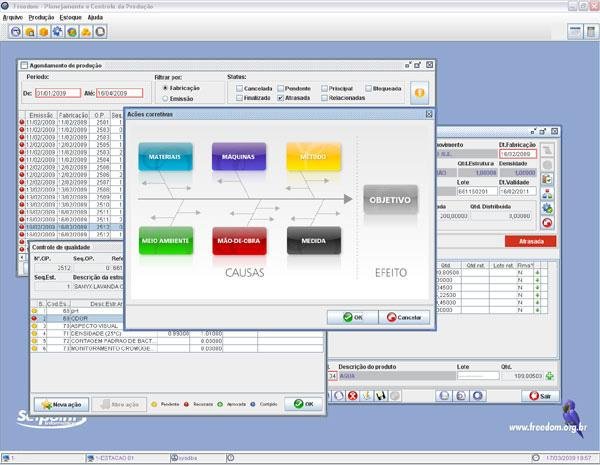Select the Fabricação filter radio button
Image resolution: width=600 pixels, height=465 pixels.
(x=165, y=88)
